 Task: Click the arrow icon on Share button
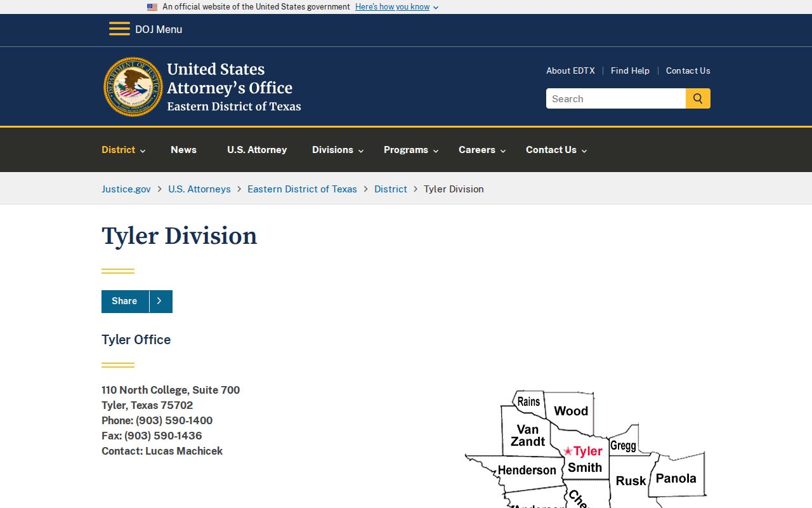coord(160,301)
